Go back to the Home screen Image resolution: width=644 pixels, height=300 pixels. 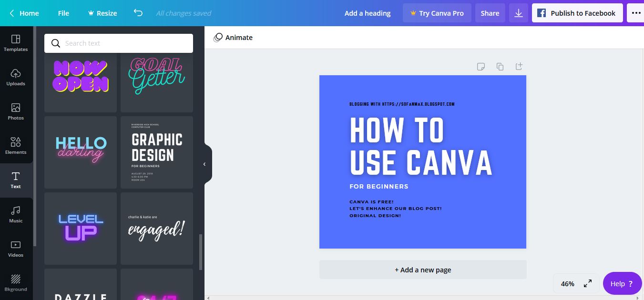tap(23, 13)
